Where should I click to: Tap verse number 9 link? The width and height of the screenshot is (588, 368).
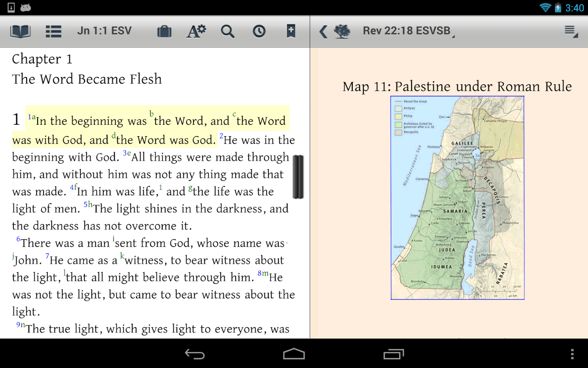[18, 324]
